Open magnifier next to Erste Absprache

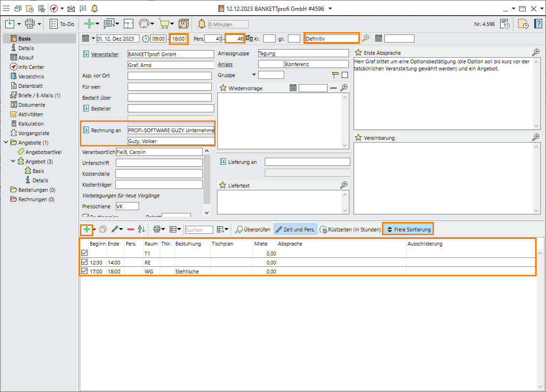tap(536, 52)
